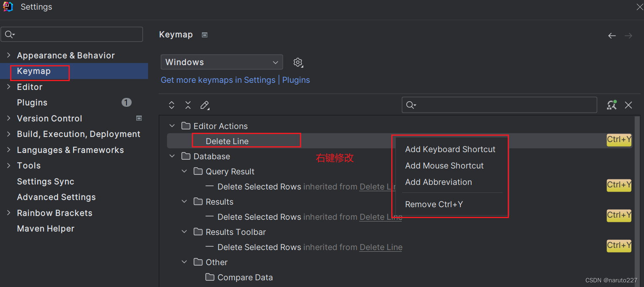This screenshot has width=644, height=287.
Task: Select the Compare Data tree item
Action: coord(245,277)
